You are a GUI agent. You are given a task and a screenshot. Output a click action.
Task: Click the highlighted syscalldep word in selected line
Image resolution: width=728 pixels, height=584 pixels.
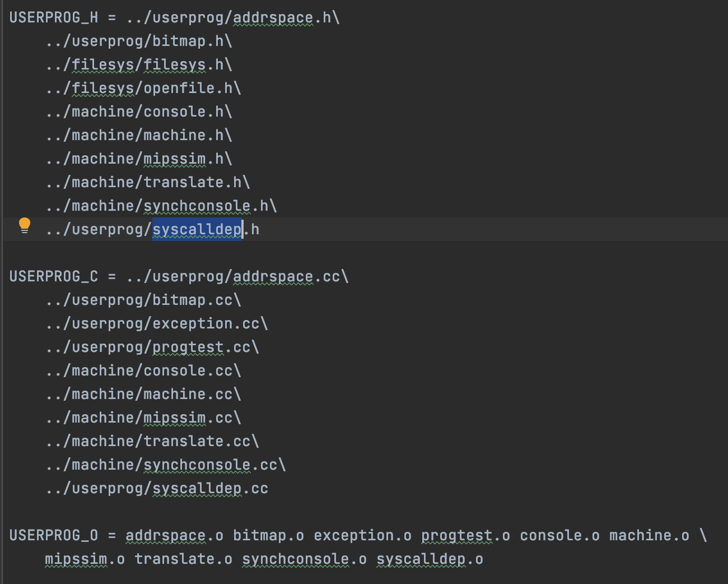[197, 230]
